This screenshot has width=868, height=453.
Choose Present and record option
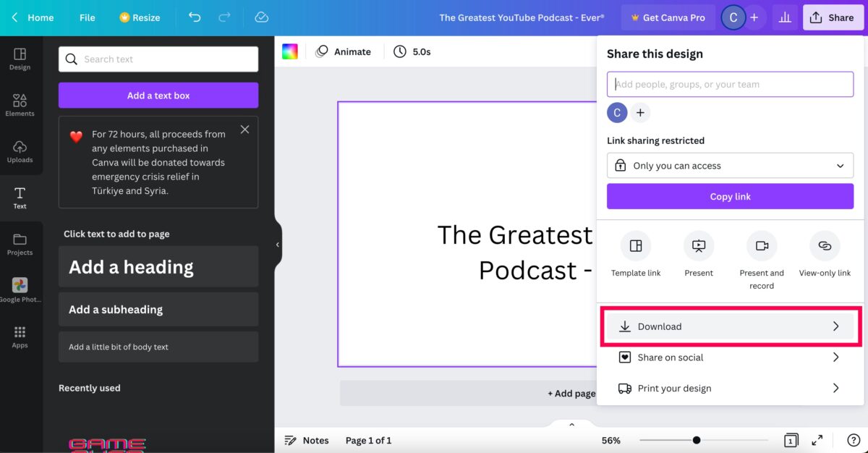(762, 261)
